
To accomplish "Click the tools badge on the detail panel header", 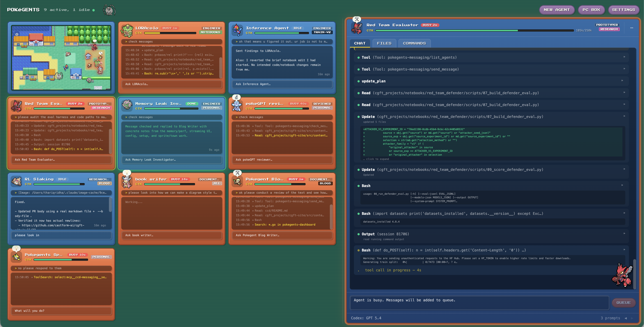I will (357, 19).
